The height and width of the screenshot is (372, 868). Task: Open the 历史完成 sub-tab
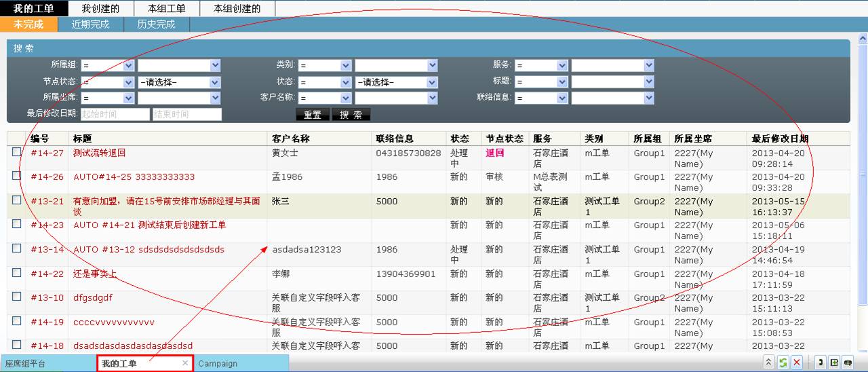[156, 24]
